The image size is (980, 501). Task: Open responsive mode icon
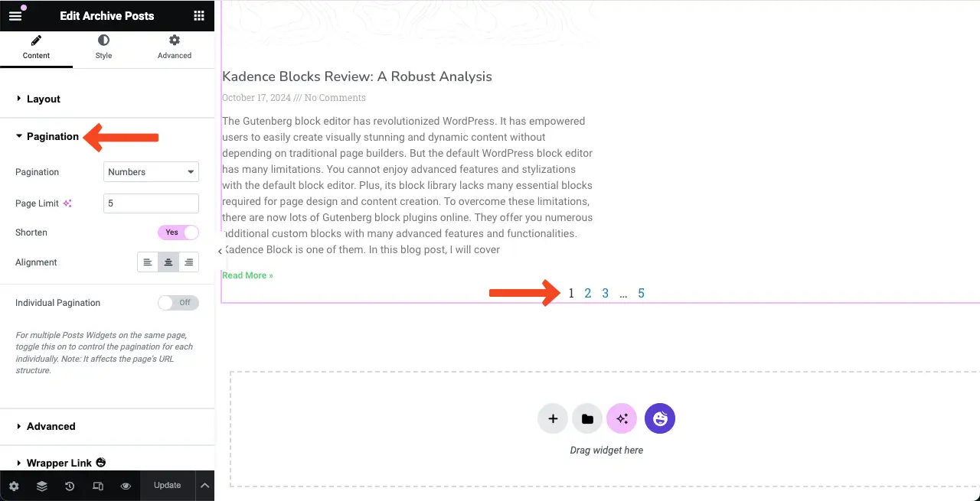click(98, 486)
